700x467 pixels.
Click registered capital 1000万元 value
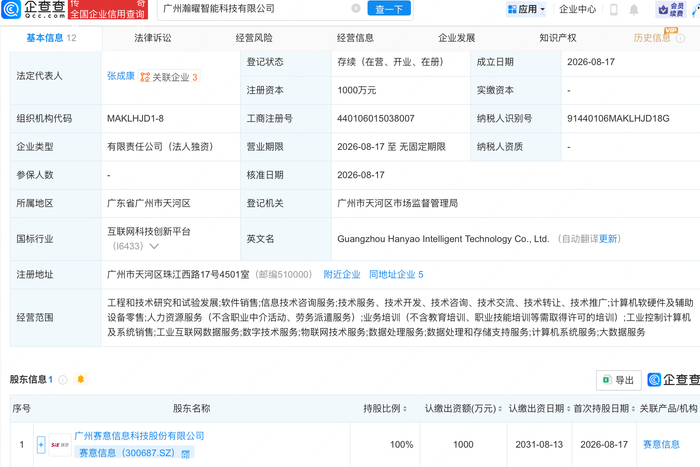tap(356, 90)
